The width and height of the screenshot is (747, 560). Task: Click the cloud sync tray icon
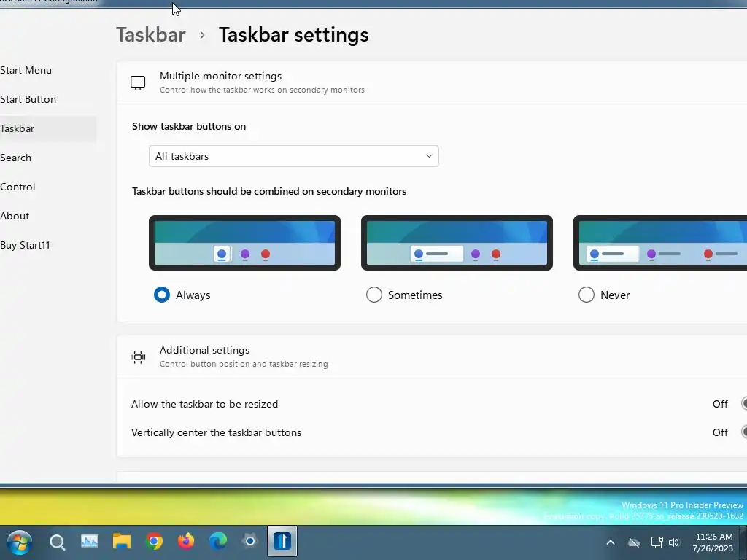tap(634, 542)
